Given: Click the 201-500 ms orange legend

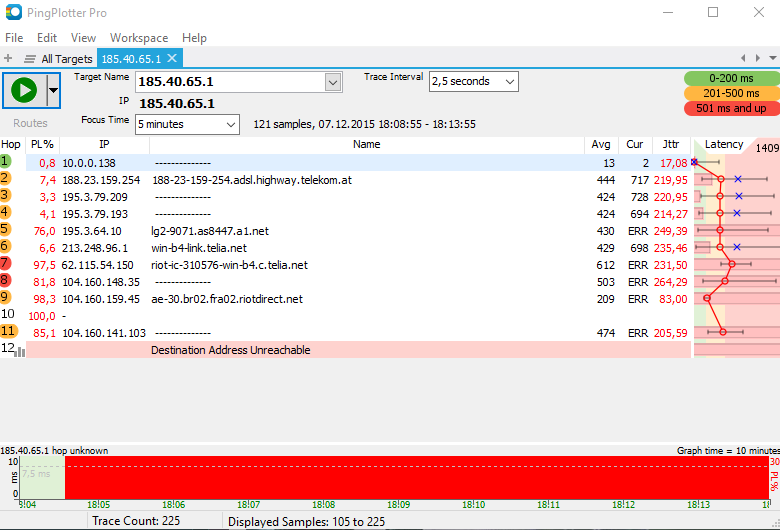Looking at the screenshot, I should pyautogui.click(x=731, y=93).
